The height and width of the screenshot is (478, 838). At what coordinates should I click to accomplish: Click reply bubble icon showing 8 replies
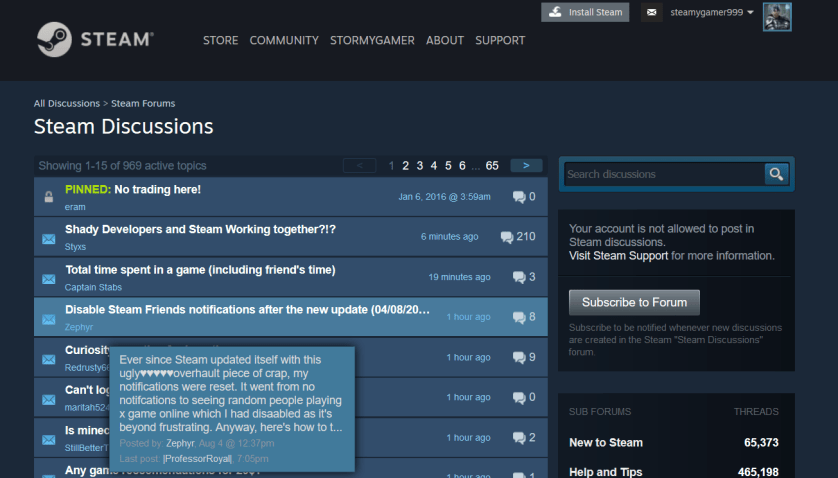(518, 317)
